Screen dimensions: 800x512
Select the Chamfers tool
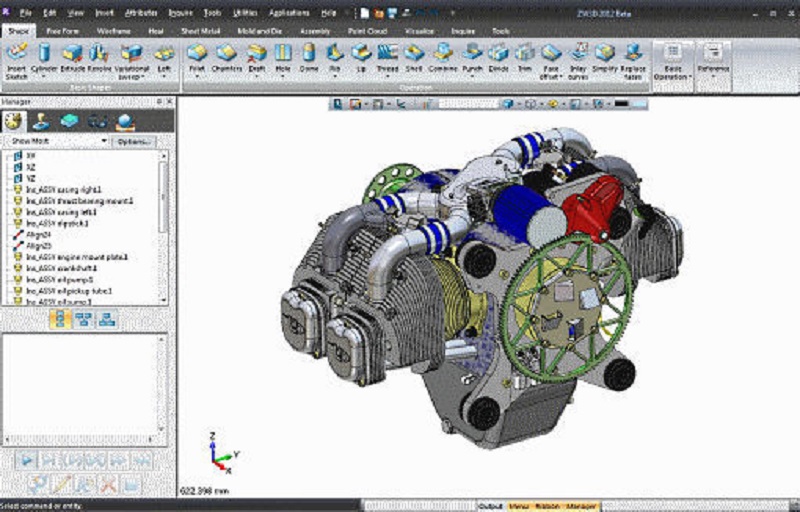[227, 57]
